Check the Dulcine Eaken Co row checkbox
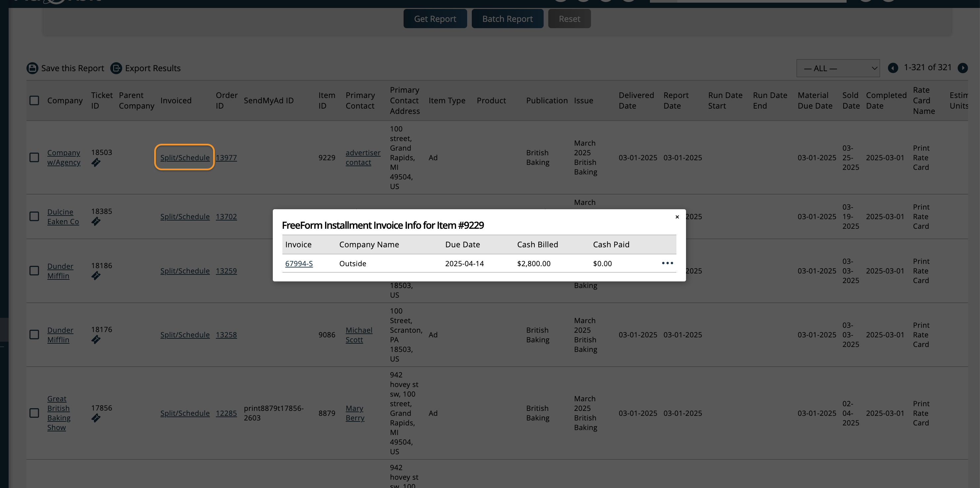The height and width of the screenshot is (488, 980). (34, 217)
